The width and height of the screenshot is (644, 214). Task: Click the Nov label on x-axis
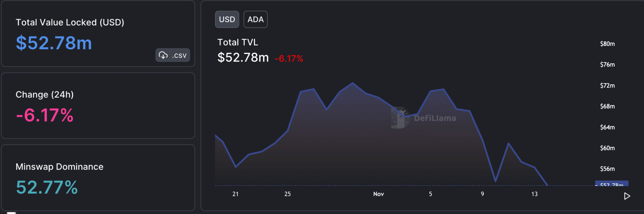click(379, 194)
